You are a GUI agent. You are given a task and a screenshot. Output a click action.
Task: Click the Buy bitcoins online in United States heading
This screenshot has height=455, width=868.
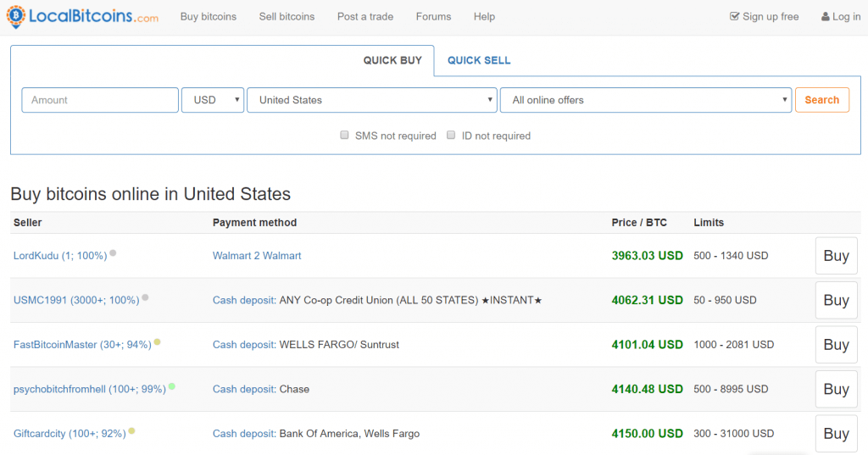point(151,194)
